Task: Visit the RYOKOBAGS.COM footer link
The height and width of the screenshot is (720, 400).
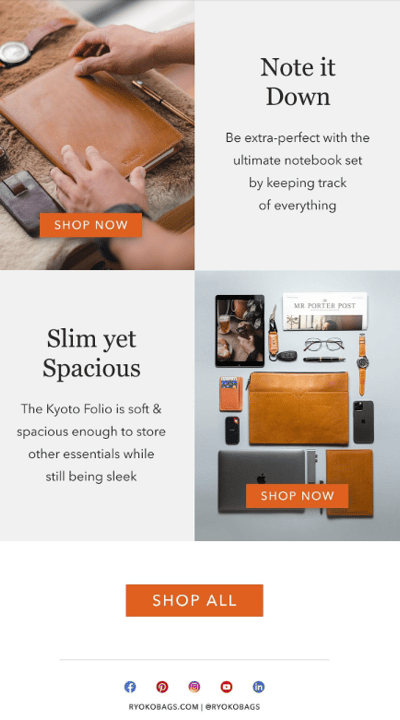Action: click(163, 707)
